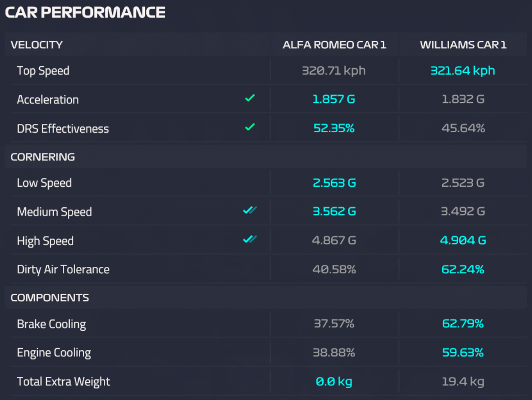Click Alfa Romeo Total Extra Weight 0.0 kg
This screenshot has width=532, height=400.
pyautogui.click(x=334, y=381)
